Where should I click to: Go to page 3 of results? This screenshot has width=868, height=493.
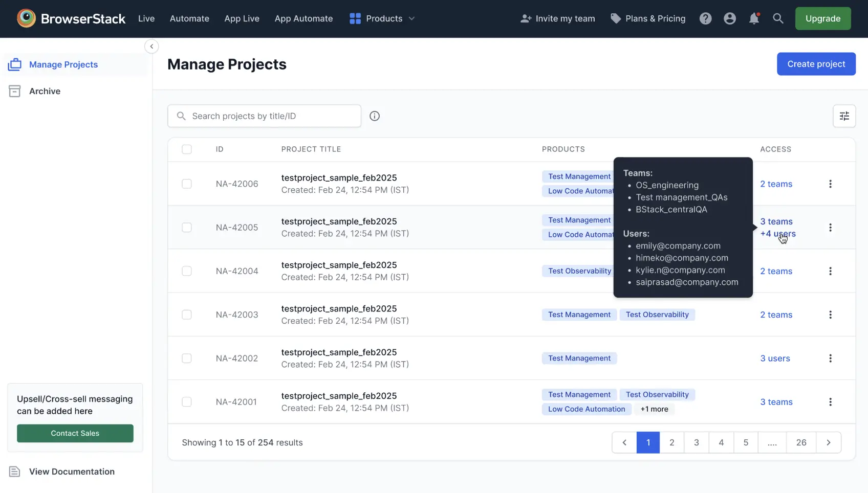(x=697, y=442)
